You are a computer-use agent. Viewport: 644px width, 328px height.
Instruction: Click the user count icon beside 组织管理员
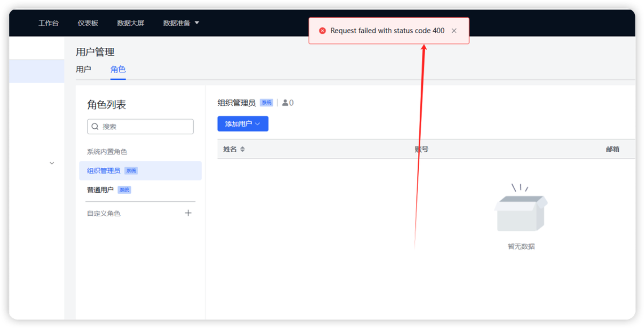[x=285, y=103]
